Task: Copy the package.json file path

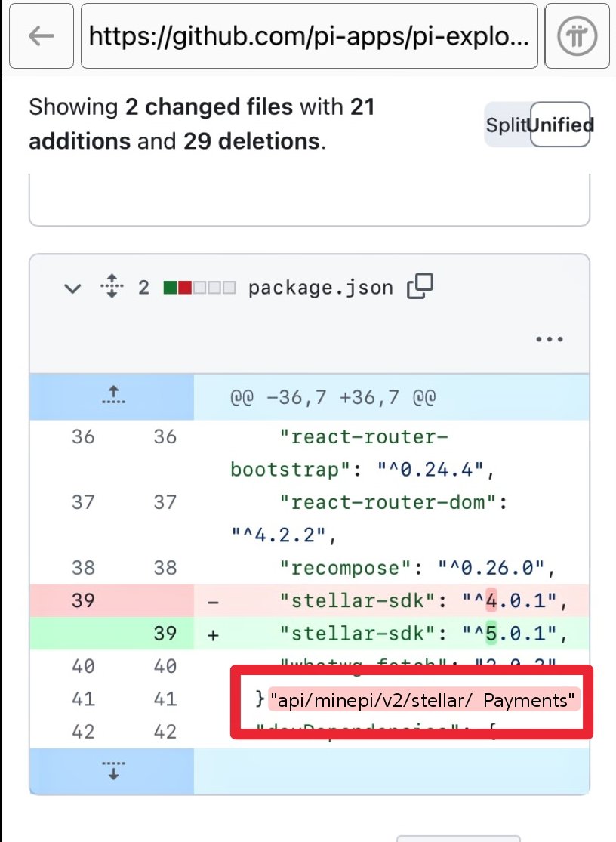Action: coord(420,285)
